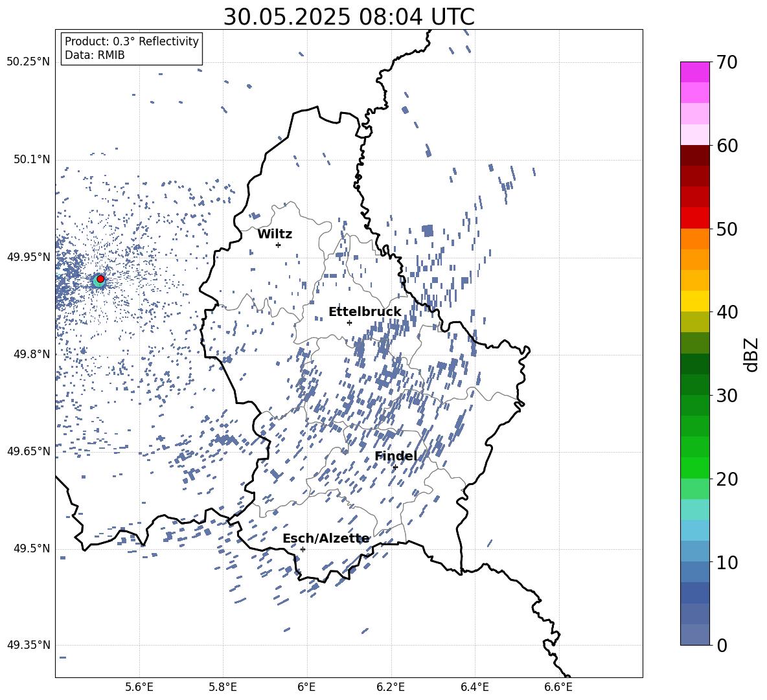Click the 49.95°N latitude label

pos(29,256)
